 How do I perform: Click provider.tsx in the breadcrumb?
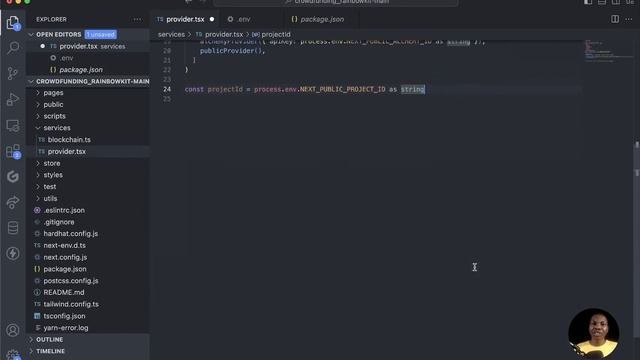(224, 34)
